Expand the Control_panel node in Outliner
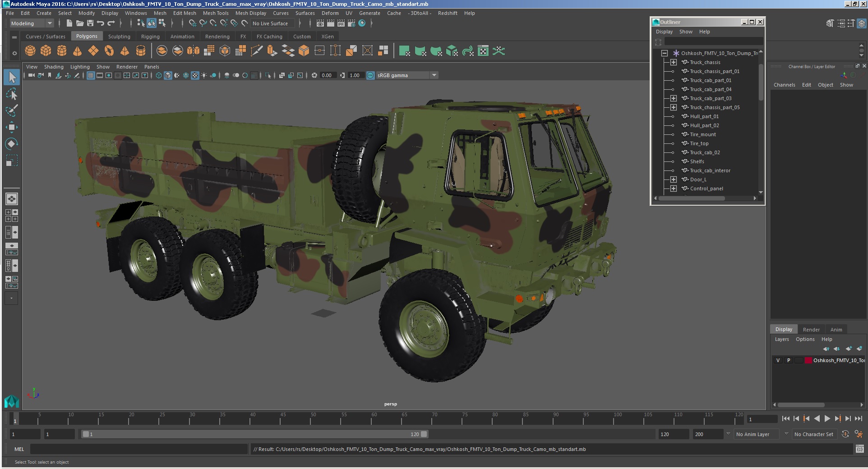868x469 pixels. (x=674, y=189)
